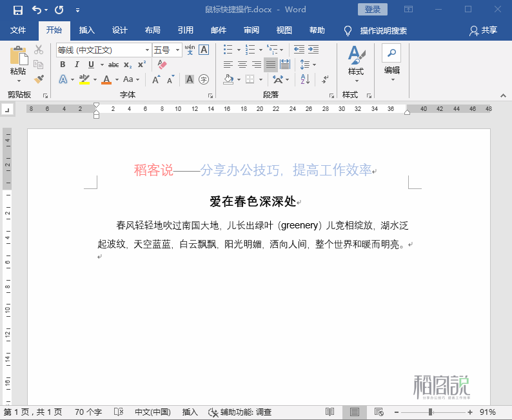This screenshot has height=420, width=512.
Task: Save the document with the floppy icon
Action: click(17, 10)
